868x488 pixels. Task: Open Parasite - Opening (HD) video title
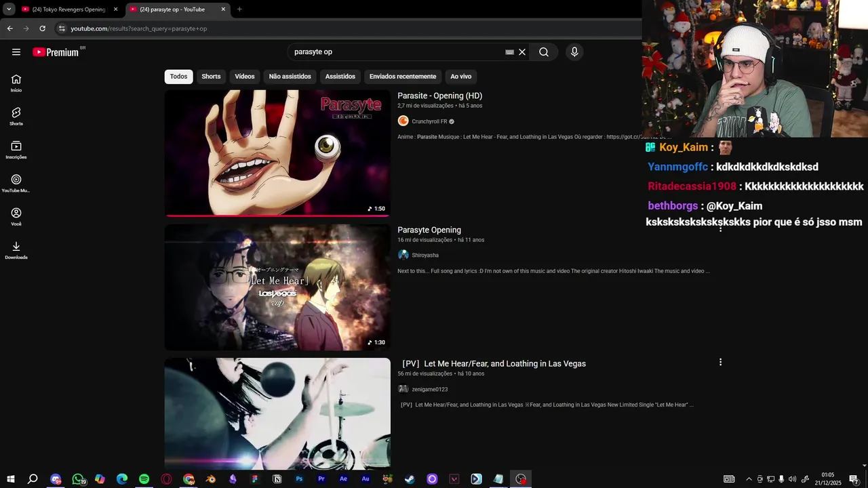[439, 96]
